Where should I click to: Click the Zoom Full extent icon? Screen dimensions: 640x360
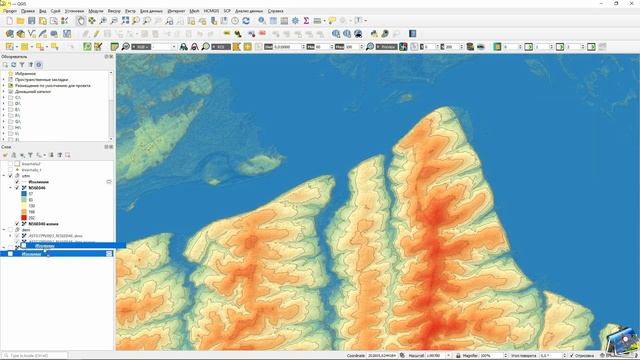coord(125,20)
